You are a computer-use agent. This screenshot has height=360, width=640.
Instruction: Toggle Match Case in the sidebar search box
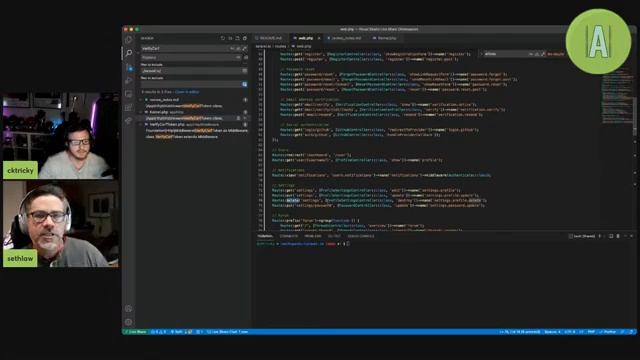[x=232, y=48]
